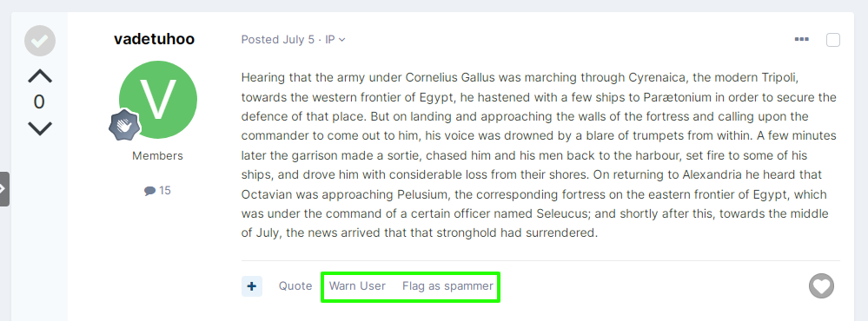The height and width of the screenshot is (321, 868).
Task: Toggle the MultiQuote plus button
Action: (x=252, y=286)
